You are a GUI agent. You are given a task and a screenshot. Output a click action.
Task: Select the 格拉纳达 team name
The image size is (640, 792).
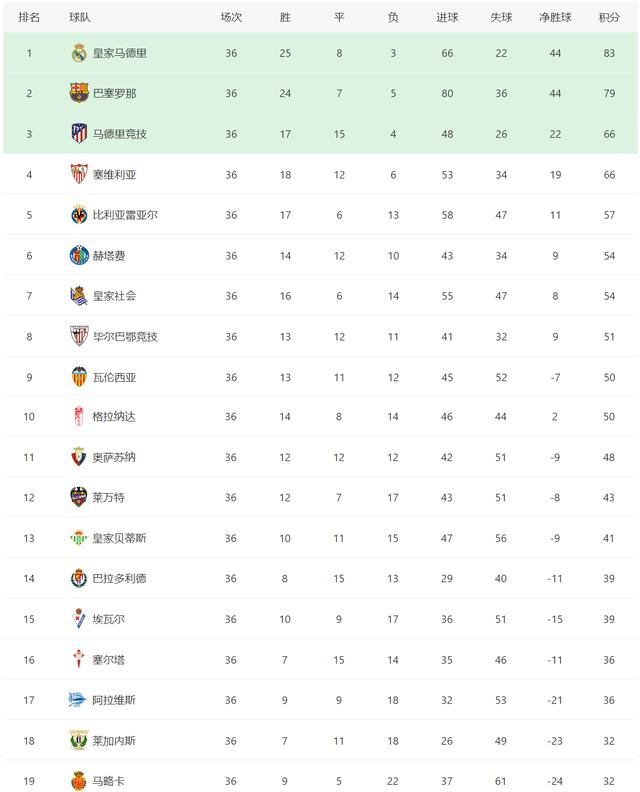coord(114,417)
